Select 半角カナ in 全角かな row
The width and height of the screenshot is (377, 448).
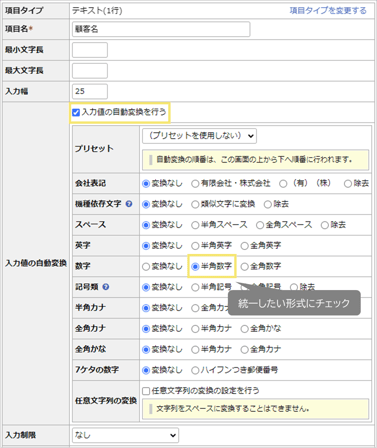[195, 350]
